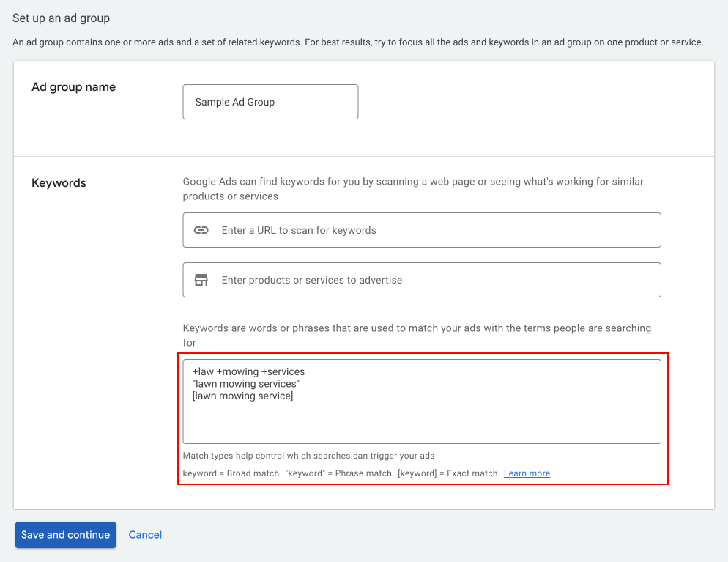Click the bracketed [lawn mowing service] keyword line
Image resolution: width=728 pixels, height=562 pixels.
click(x=242, y=396)
